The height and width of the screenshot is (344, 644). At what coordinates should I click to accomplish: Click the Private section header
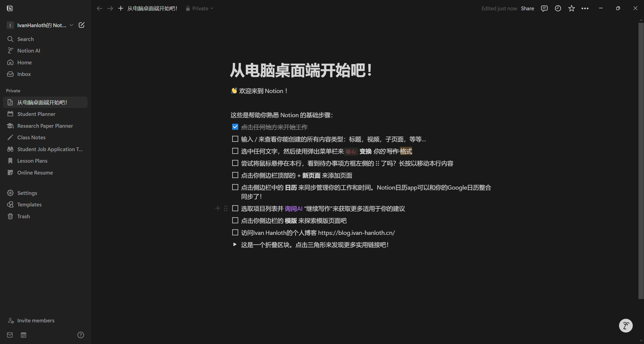tap(13, 91)
